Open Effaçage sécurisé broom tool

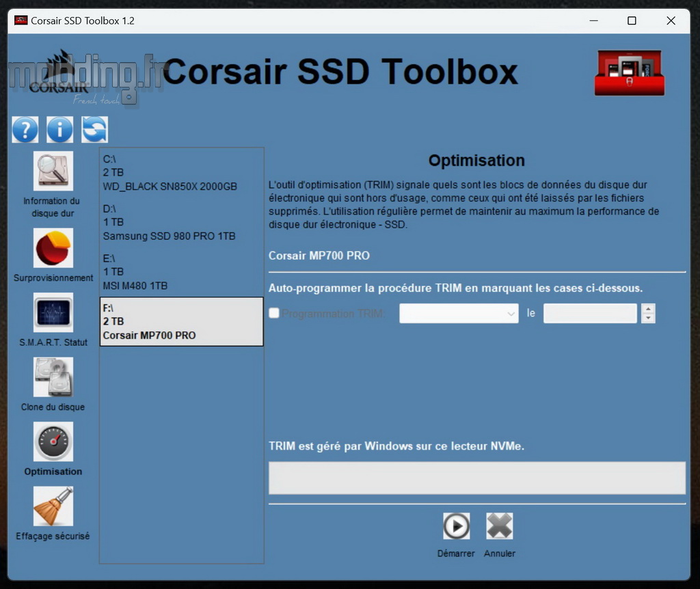coord(53,506)
